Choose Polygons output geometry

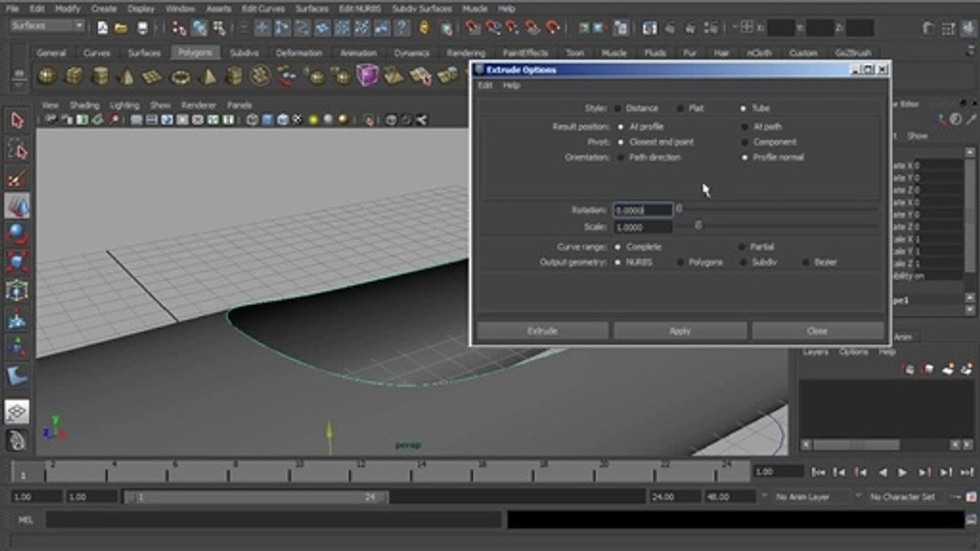click(x=681, y=262)
